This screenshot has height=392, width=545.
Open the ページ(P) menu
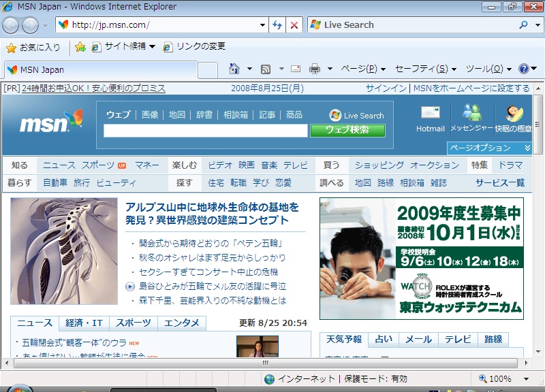[363, 69]
